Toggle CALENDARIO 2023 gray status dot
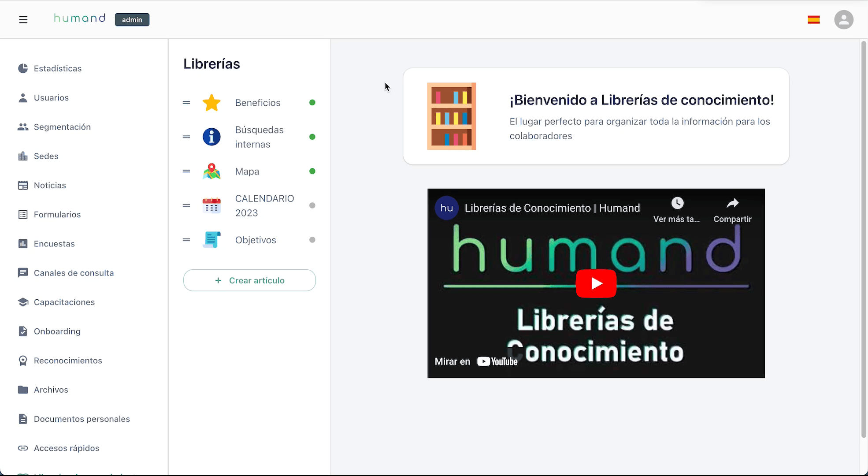 (312, 205)
